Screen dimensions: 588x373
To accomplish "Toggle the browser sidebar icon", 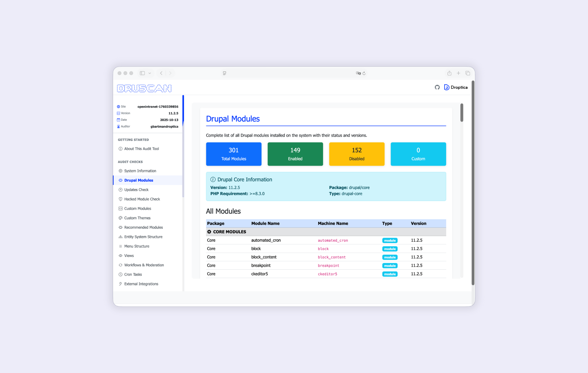I will pyautogui.click(x=142, y=73).
